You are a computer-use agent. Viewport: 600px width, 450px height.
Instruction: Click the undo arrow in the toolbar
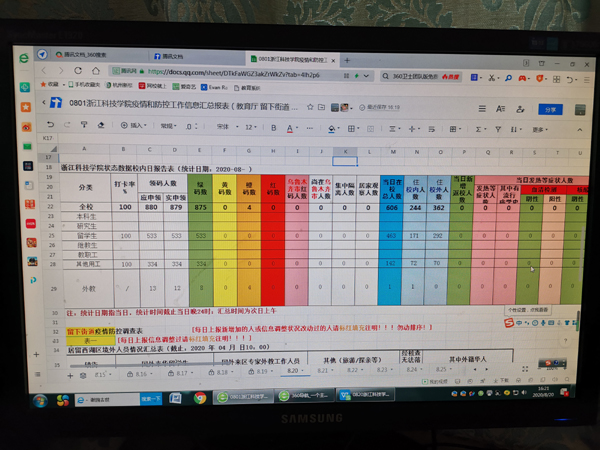(x=53, y=125)
